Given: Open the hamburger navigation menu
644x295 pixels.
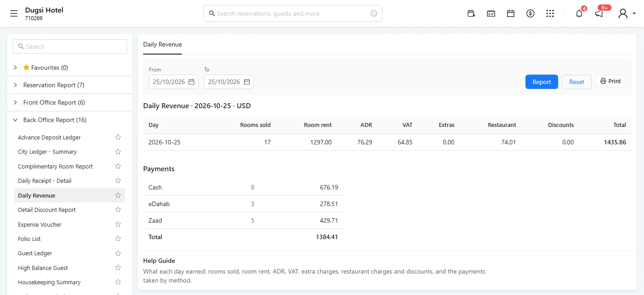Looking at the screenshot, I should click(x=14, y=13).
